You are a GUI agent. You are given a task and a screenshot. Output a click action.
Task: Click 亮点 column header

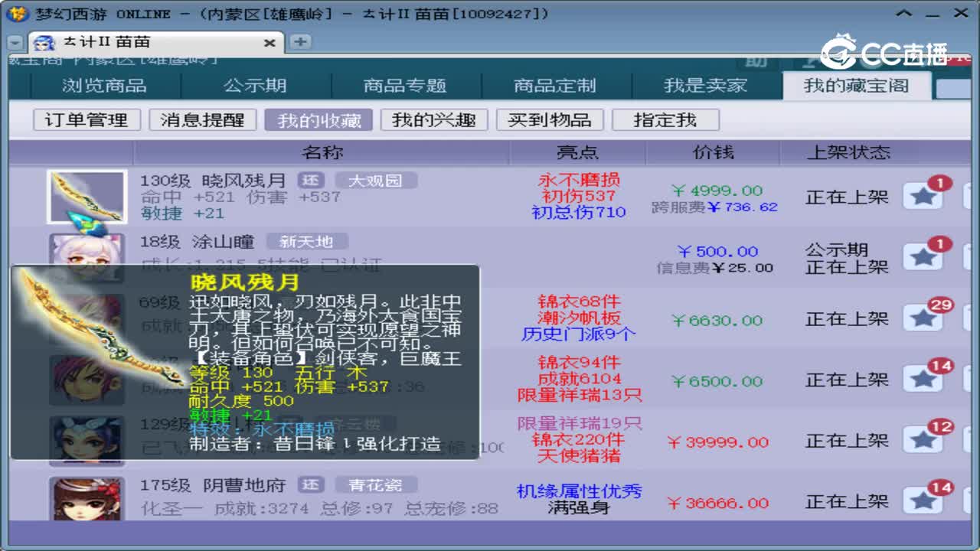577,152
